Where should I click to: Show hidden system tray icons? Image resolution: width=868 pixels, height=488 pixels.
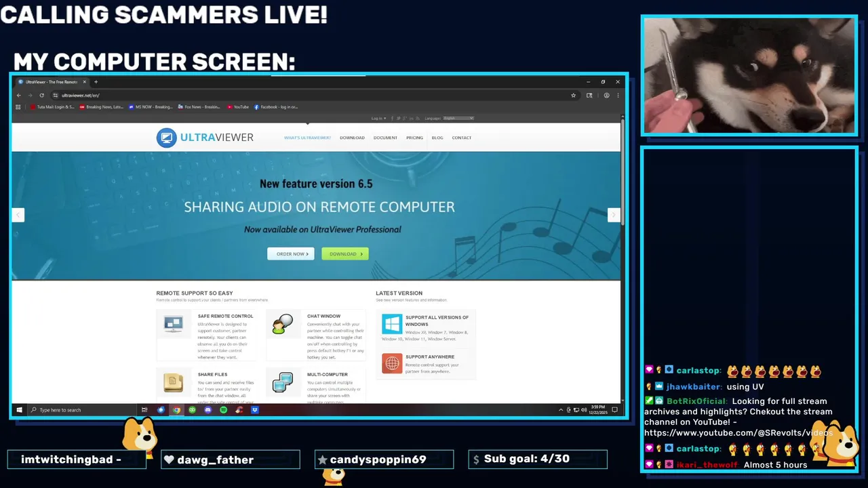coord(561,410)
